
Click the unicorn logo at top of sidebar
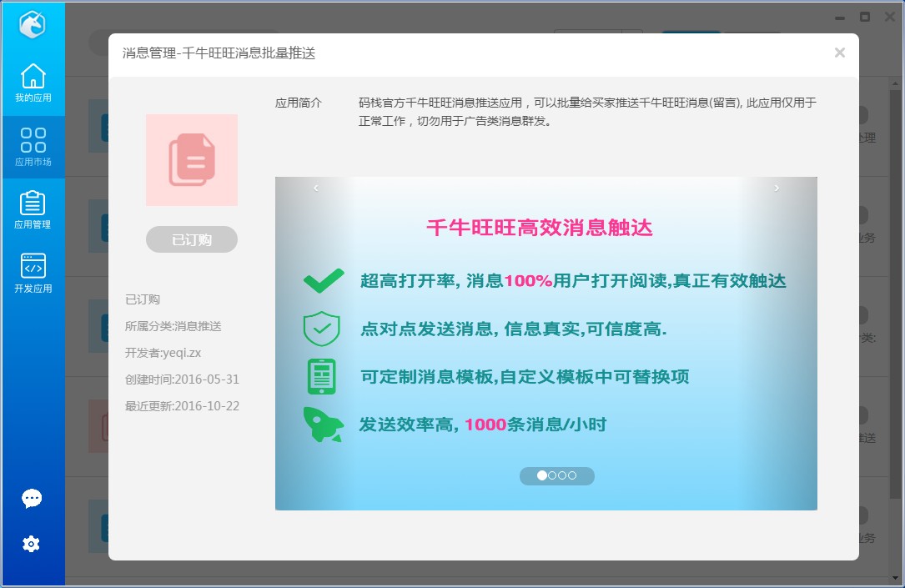(33, 25)
